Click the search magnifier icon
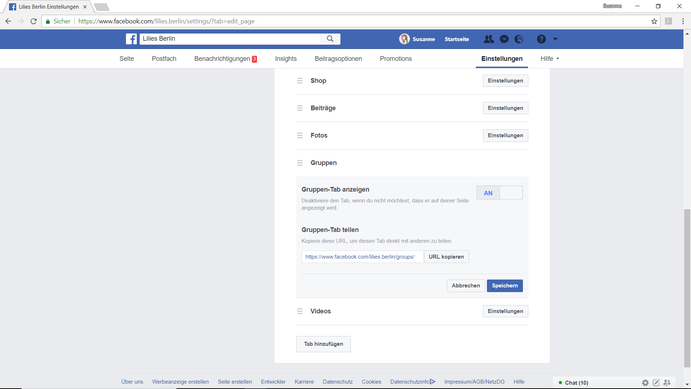 [x=330, y=39]
